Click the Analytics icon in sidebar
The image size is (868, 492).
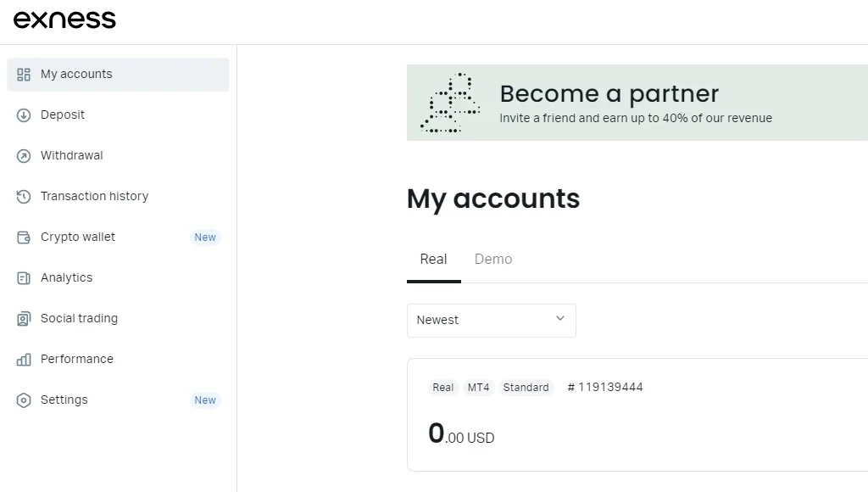(x=24, y=278)
